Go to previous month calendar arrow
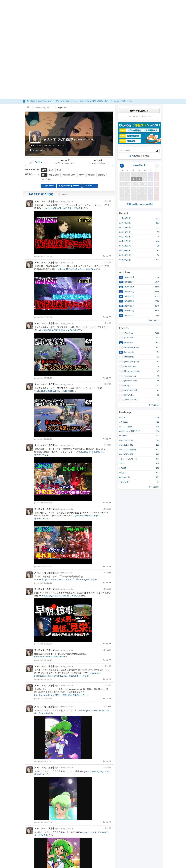This screenshot has width=186, height=868. click(x=122, y=165)
